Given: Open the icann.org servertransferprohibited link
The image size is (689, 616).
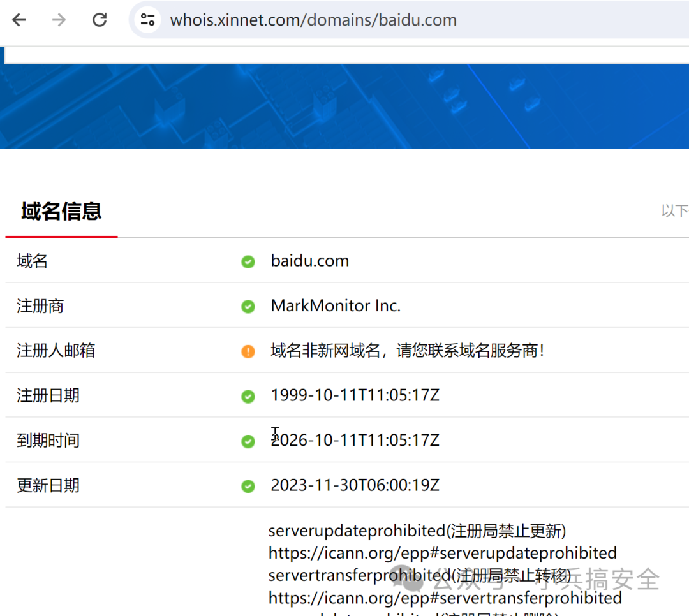Looking at the screenshot, I should [x=445, y=598].
